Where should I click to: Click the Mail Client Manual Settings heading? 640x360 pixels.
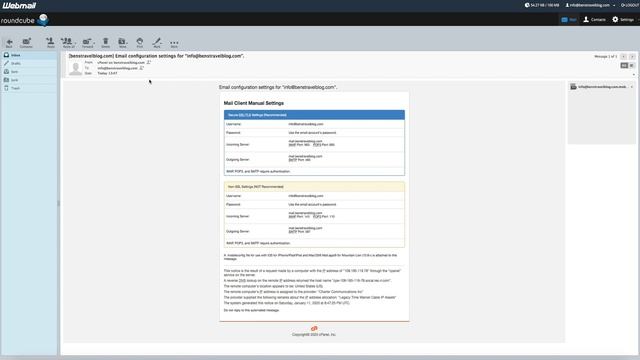[253, 103]
